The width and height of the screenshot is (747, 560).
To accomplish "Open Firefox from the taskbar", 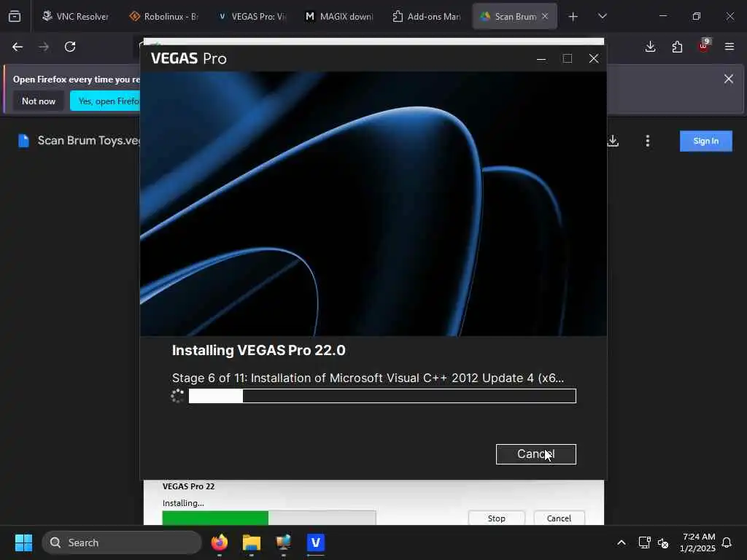I will click(x=220, y=542).
